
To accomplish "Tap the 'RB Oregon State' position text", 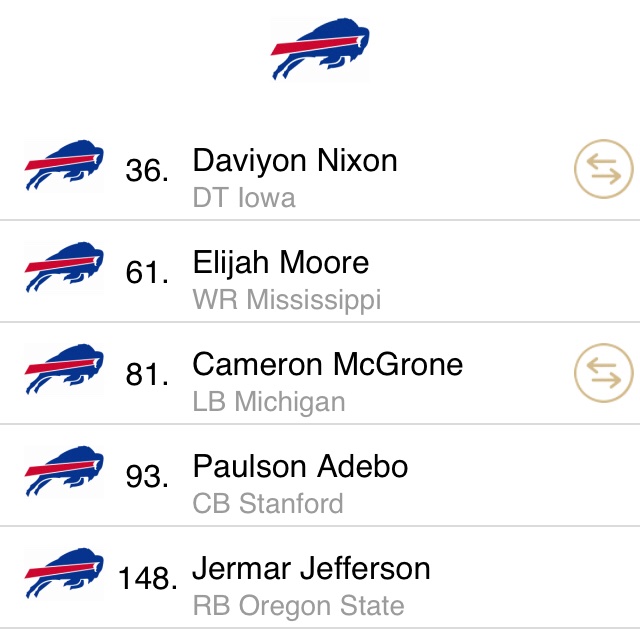I will [x=298, y=606].
